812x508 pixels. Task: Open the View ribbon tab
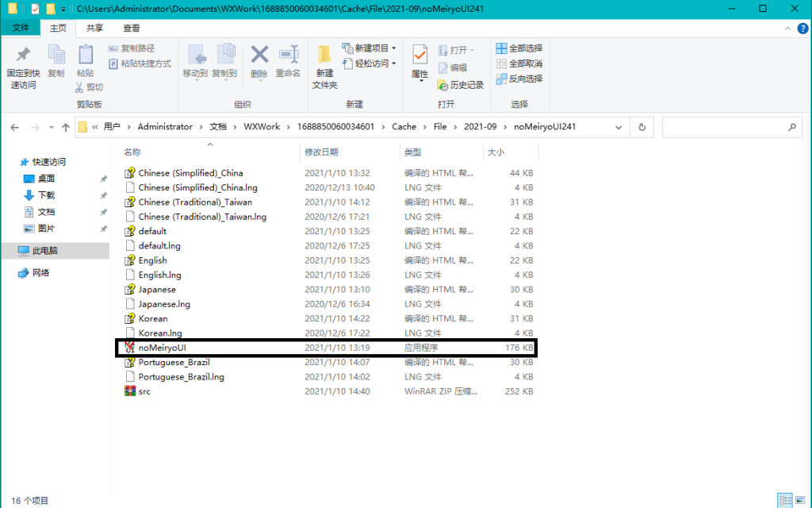(131, 28)
